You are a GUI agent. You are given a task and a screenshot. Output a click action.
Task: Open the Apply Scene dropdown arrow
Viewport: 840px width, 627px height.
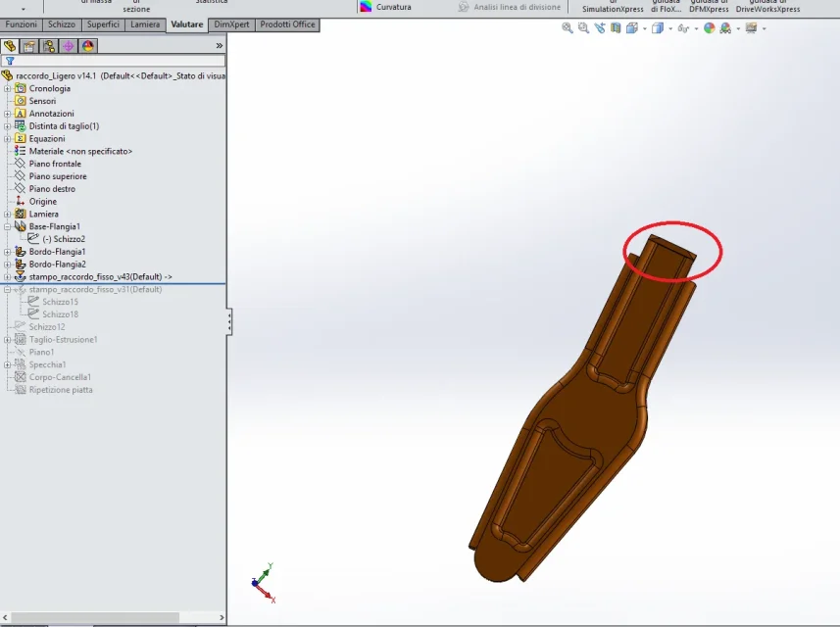pyautogui.click(x=738, y=28)
